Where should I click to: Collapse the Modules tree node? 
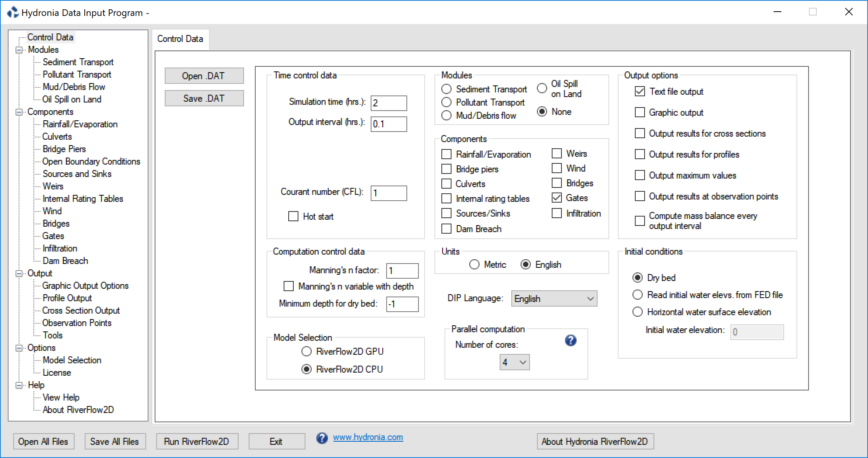pos(19,50)
